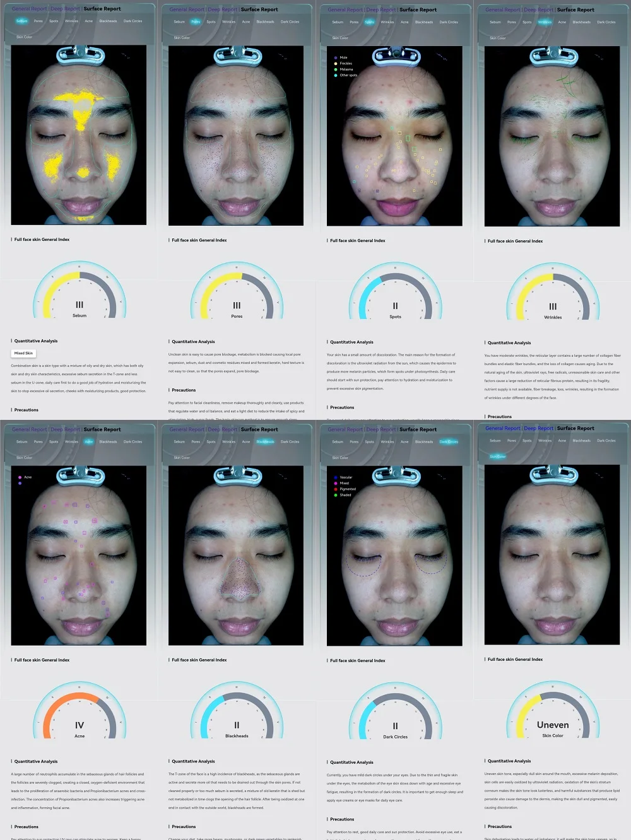Click the magenta Acne legend dot
631x840 pixels.
[x=20, y=477]
